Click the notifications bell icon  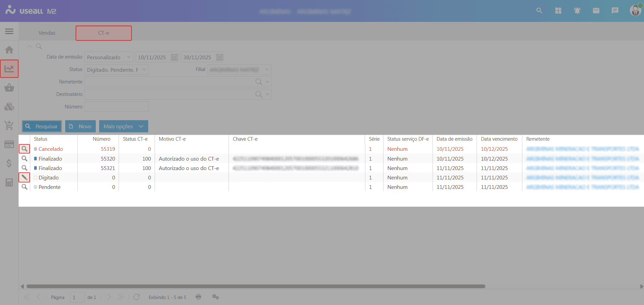[x=577, y=11]
